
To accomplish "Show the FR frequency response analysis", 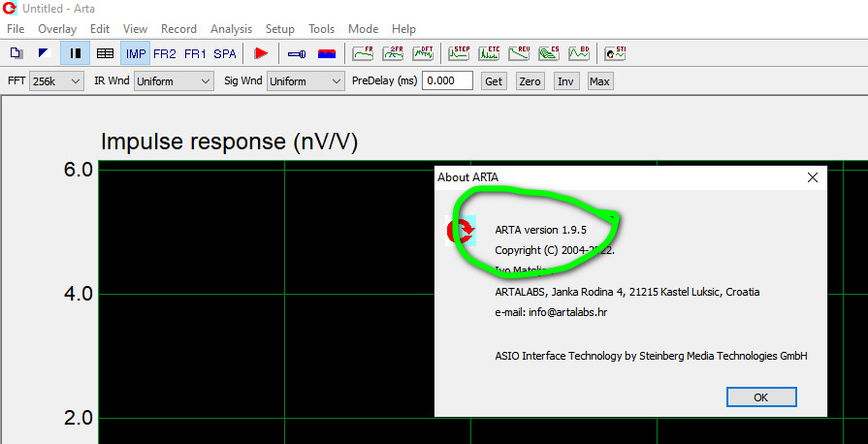I will [x=363, y=53].
